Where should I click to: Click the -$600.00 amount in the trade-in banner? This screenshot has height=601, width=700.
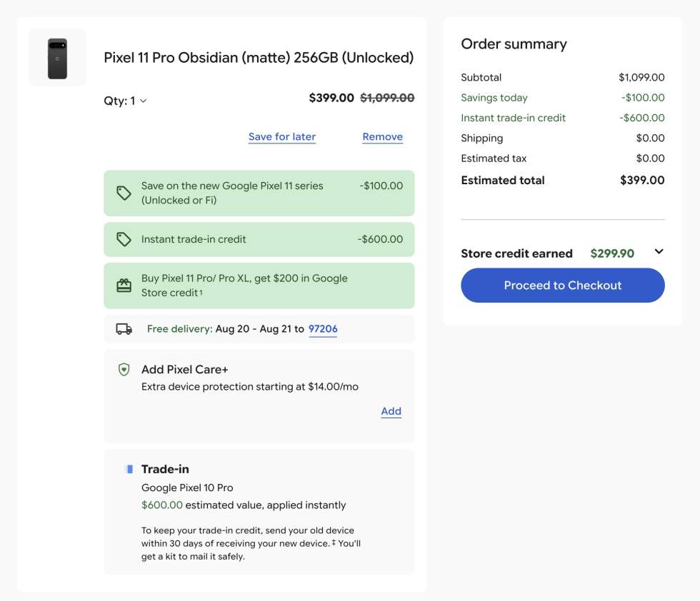[380, 239]
